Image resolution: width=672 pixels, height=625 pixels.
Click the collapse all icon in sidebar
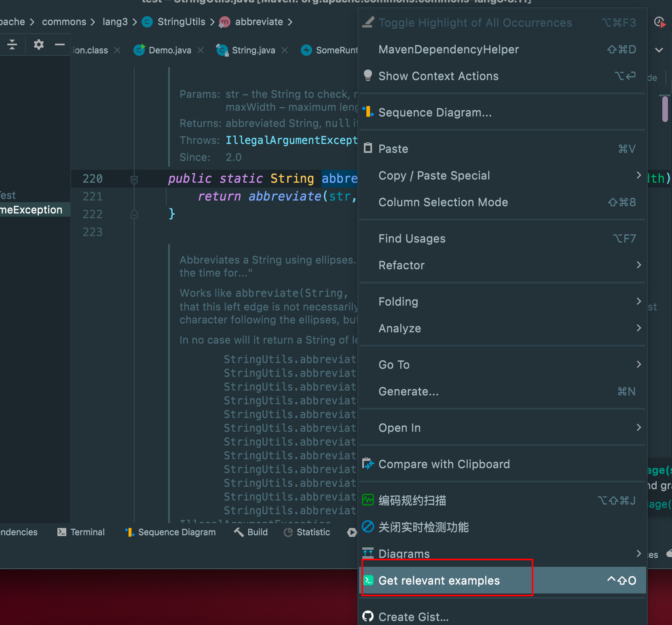point(12,44)
